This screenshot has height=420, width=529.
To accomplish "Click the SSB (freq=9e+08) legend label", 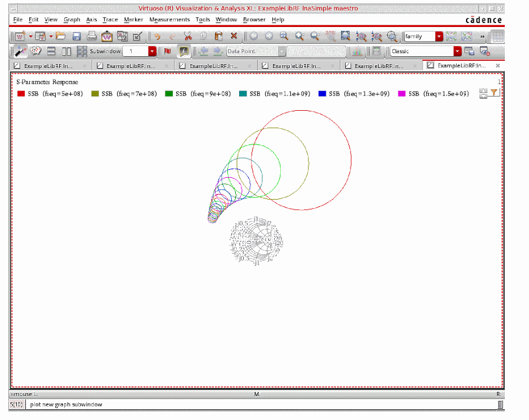I will point(203,94).
